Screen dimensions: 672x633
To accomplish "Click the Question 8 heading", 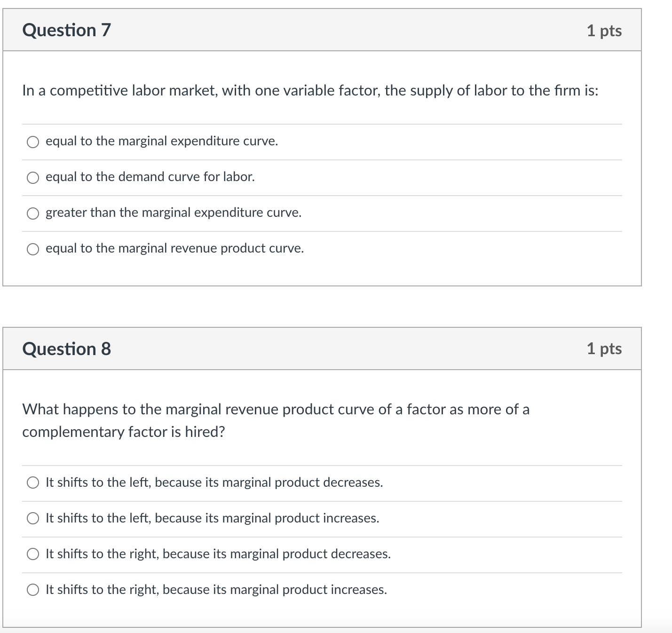I will point(67,349).
